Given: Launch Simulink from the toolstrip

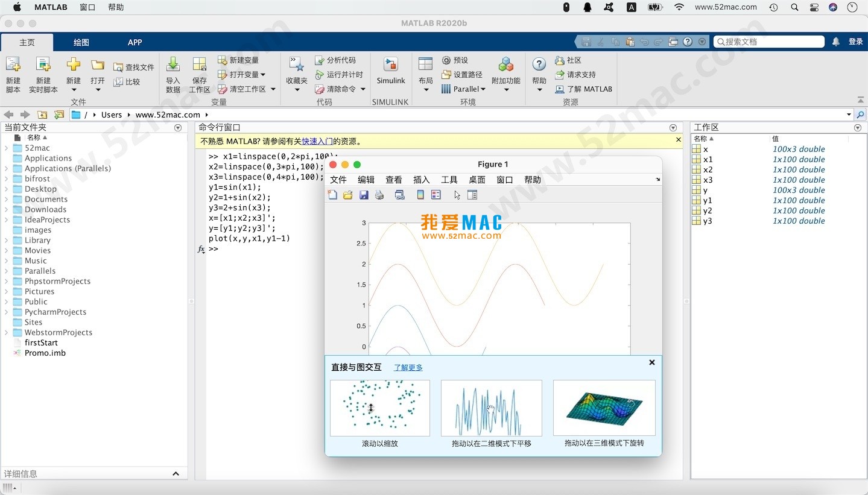Looking at the screenshot, I should tap(391, 71).
